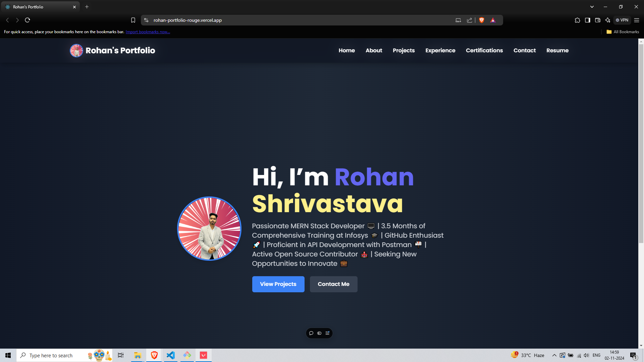The width and height of the screenshot is (644, 362).
Task: Click the address bar URL field
Action: click(268, 20)
